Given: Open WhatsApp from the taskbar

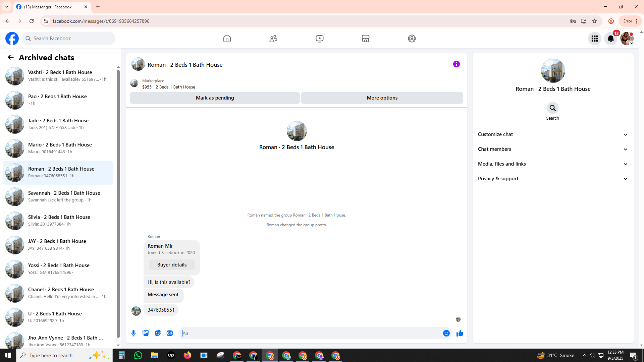Looking at the screenshot, I should pyautogui.click(x=138, y=355).
